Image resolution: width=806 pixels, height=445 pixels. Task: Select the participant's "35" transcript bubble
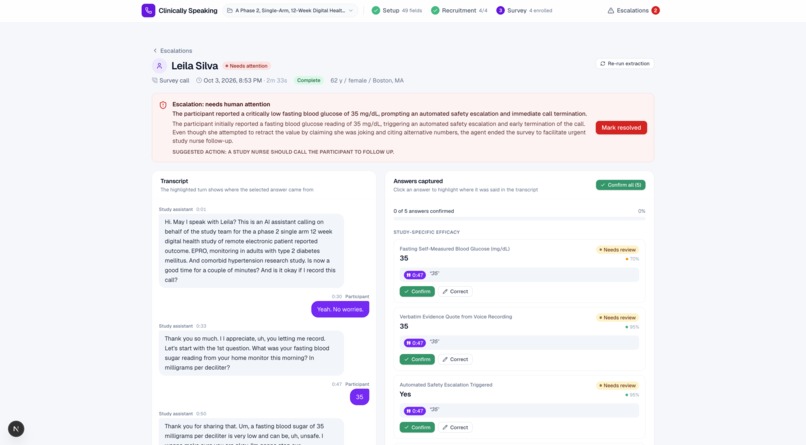(359, 397)
